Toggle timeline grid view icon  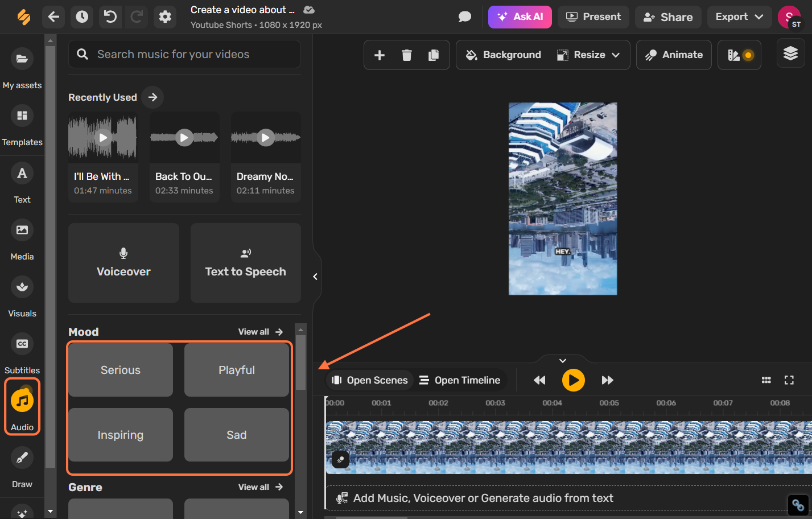tap(766, 380)
